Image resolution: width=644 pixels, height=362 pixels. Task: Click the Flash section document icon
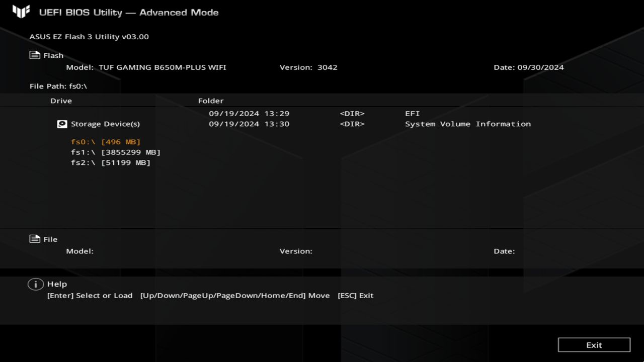(35, 55)
